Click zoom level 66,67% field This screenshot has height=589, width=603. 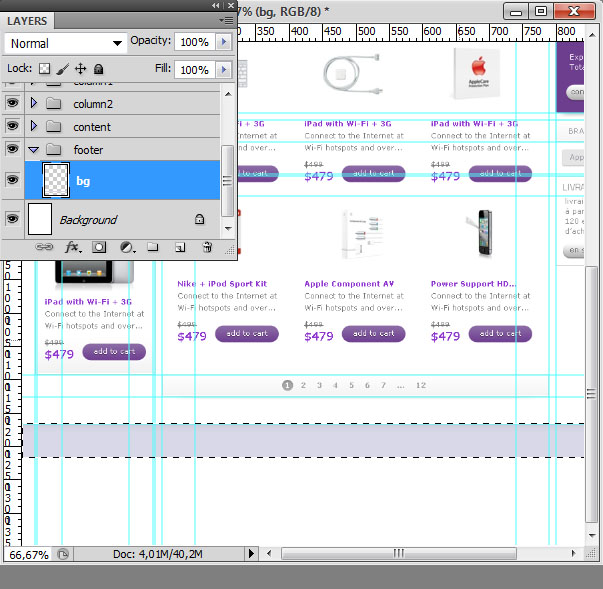pyautogui.click(x=29, y=554)
